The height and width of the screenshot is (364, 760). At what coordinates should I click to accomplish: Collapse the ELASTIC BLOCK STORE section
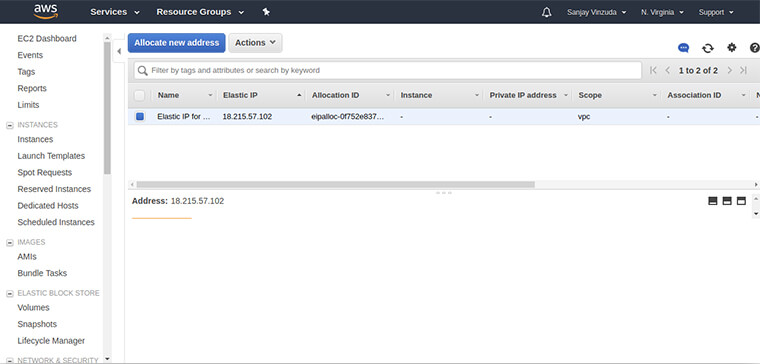(9, 293)
